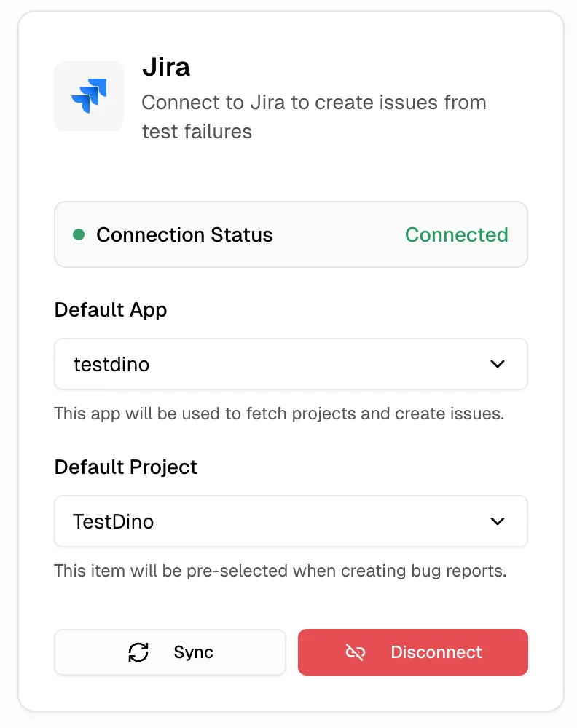This screenshot has width=577, height=728.
Task: Click the Connection Status card
Action: tap(291, 234)
